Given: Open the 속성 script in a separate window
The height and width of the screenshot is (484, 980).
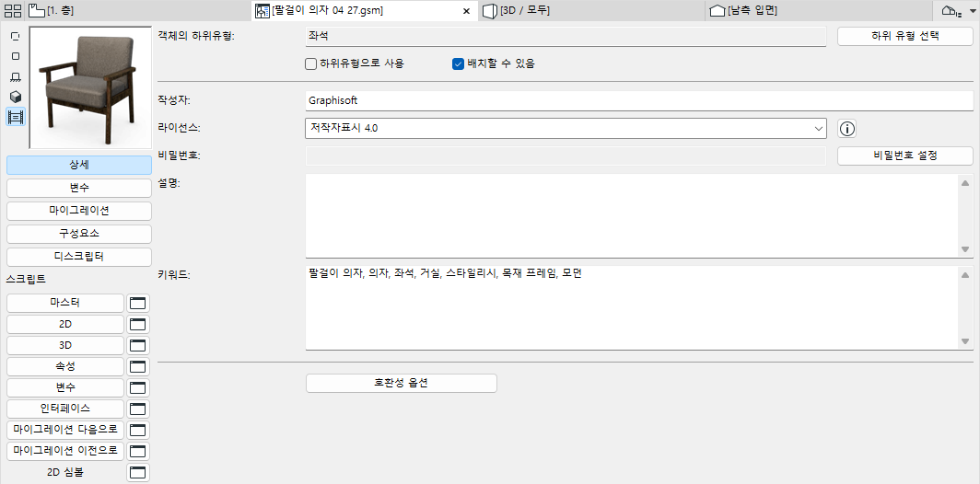Looking at the screenshot, I should [x=137, y=366].
